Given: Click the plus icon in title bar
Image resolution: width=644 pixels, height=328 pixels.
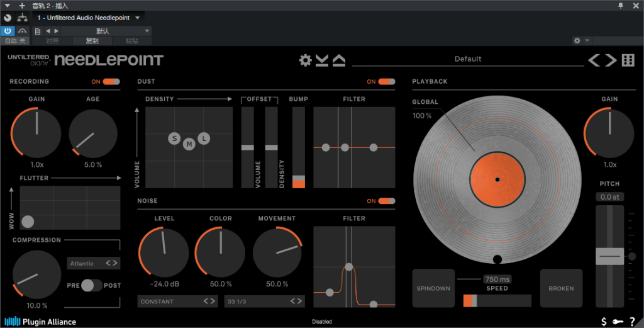Looking at the screenshot, I should (x=22, y=5).
